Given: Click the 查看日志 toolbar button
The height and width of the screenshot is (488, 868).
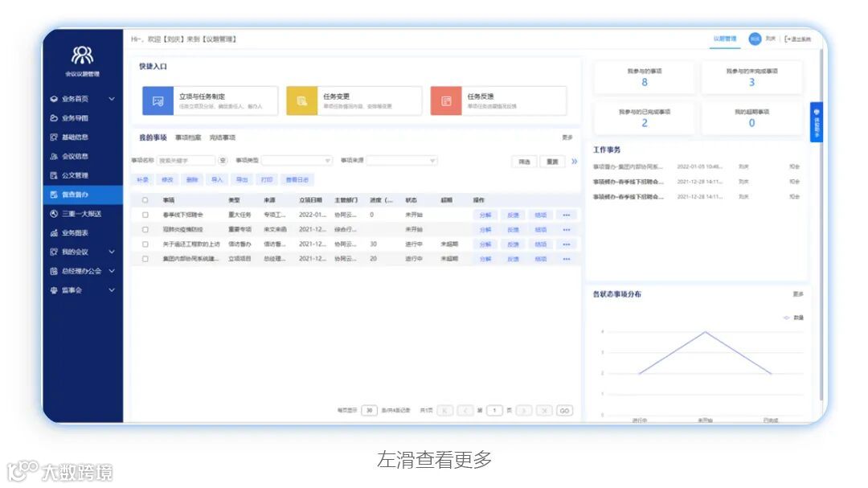Looking at the screenshot, I should tap(297, 180).
